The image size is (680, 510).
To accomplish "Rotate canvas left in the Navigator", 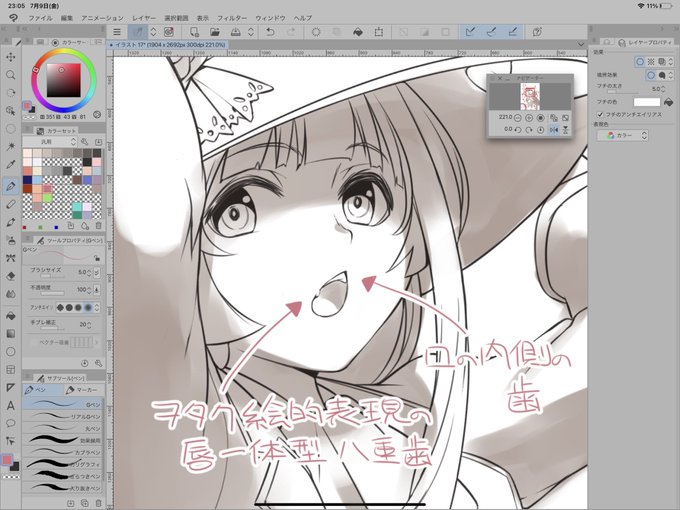I will coord(517,130).
